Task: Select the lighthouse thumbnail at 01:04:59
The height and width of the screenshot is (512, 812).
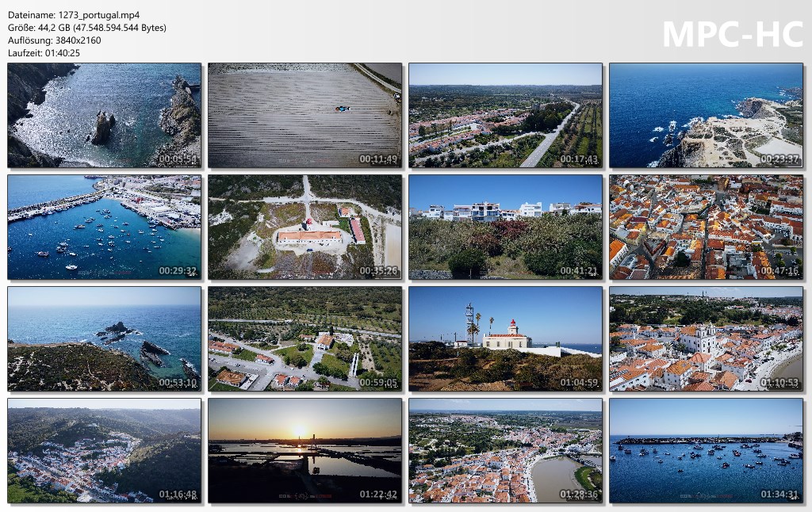Action: (505, 339)
